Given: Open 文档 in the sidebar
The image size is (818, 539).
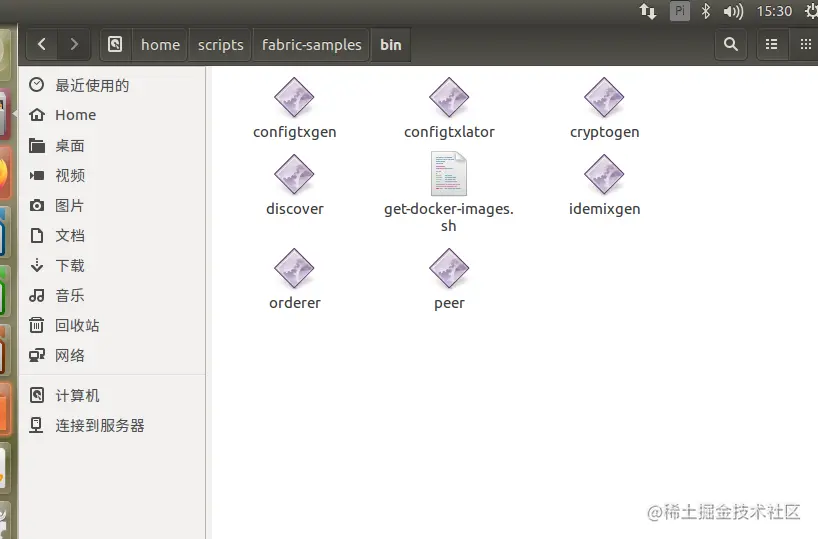Looking at the screenshot, I should pyautogui.click(x=113, y=235).
